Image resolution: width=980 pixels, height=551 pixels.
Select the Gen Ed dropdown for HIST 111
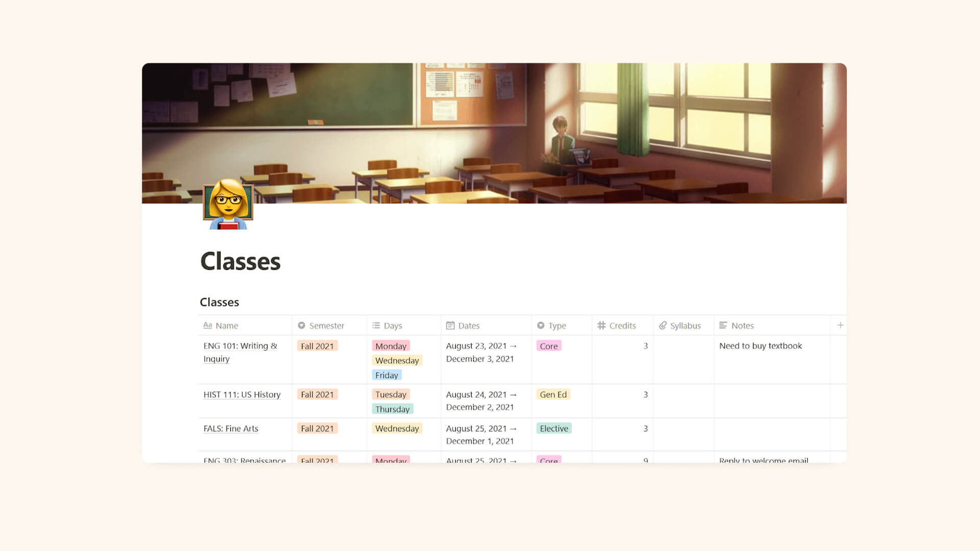pyautogui.click(x=553, y=394)
